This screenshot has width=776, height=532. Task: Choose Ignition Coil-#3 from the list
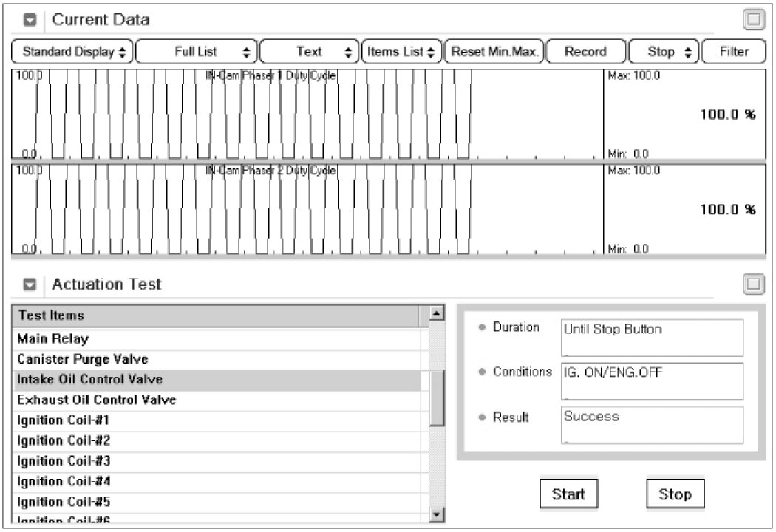pyautogui.click(x=64, y=461)
